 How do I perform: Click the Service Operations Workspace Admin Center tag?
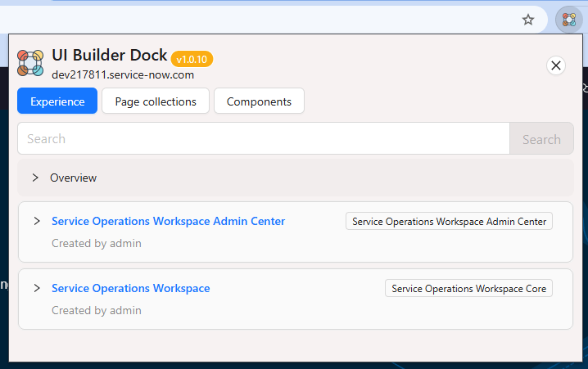[x=449, y=222]
